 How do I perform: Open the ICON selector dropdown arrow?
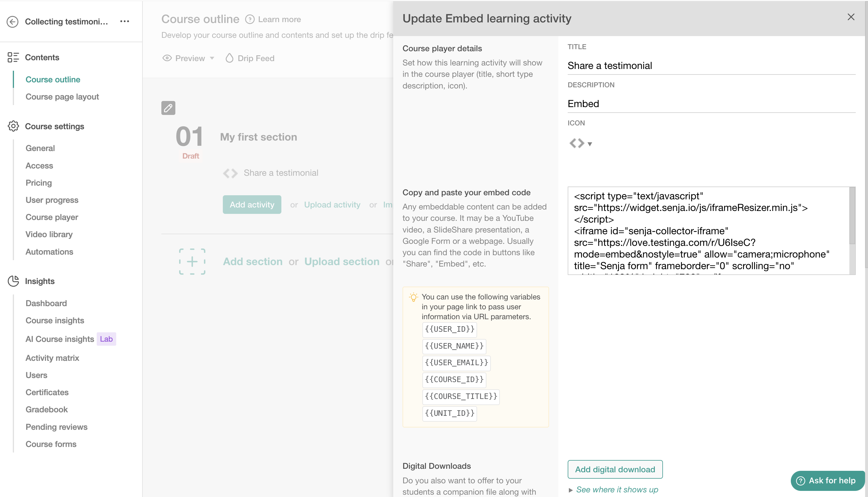[590, 144]
